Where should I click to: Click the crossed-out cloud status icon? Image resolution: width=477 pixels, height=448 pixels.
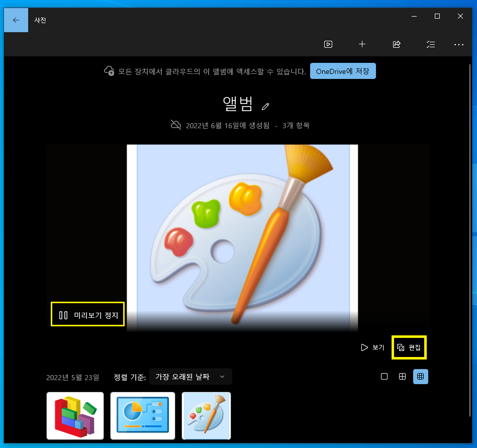click(x=176, y=125)
